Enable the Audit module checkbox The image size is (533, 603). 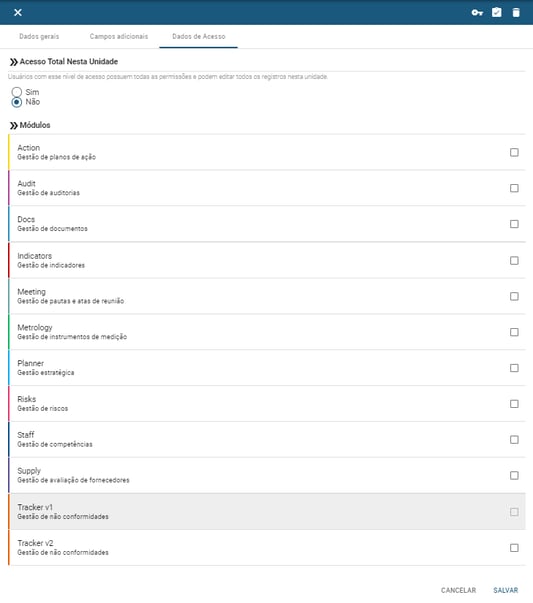coord(514,188)
